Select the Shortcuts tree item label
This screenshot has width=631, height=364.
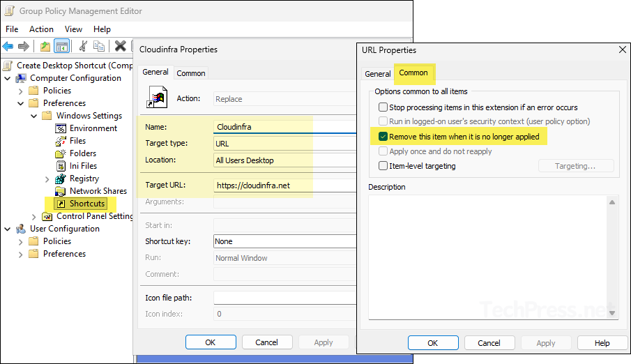(87, 204)
